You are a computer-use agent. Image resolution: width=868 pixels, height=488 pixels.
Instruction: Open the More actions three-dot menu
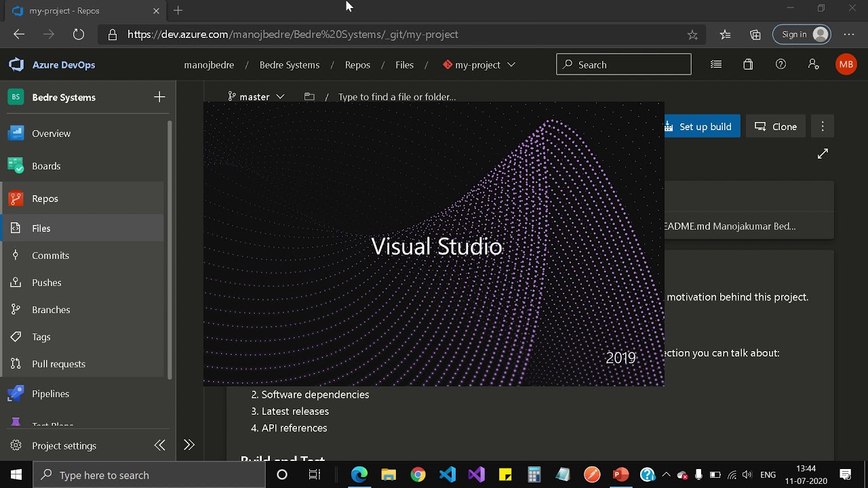point(823,127)
